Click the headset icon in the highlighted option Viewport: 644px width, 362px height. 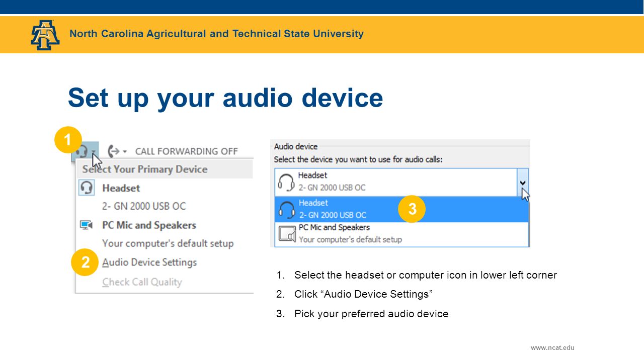click(x=287, y=210)
